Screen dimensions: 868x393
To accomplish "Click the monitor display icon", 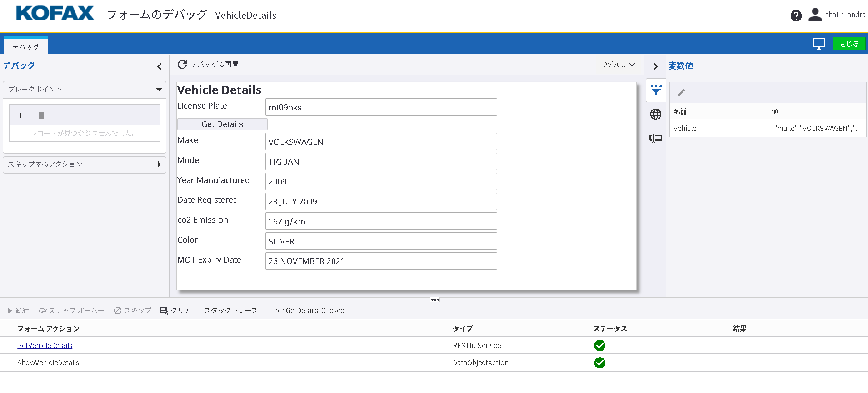I will click(x=818, y=44).
